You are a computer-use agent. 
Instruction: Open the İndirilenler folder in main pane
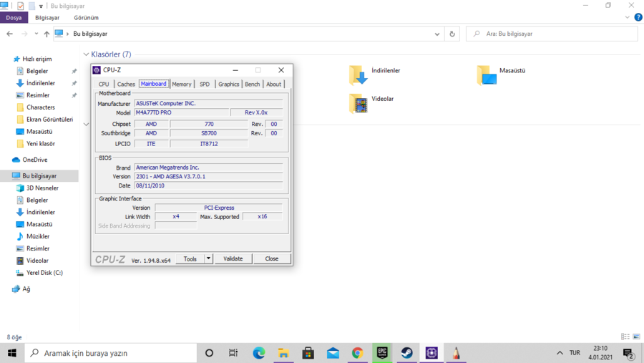374,74
